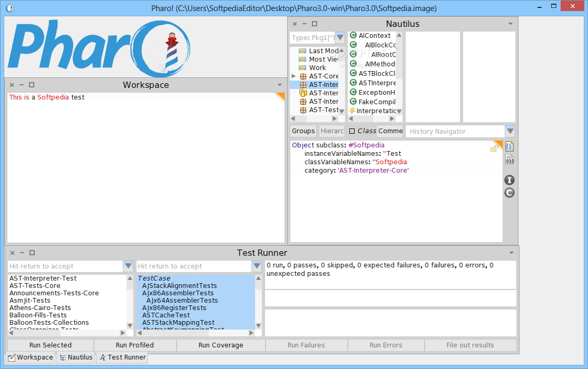Close the Test Runner panel
The width and height of the screenshot is (588, 369).
(12, 253)
